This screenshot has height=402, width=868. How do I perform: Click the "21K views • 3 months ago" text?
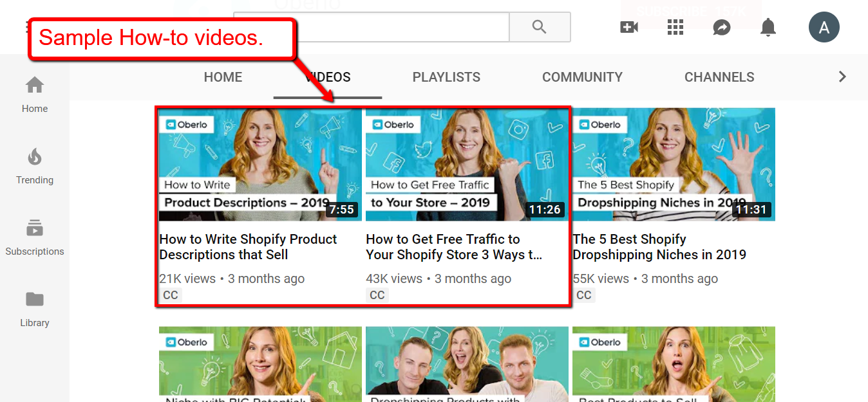232,279
